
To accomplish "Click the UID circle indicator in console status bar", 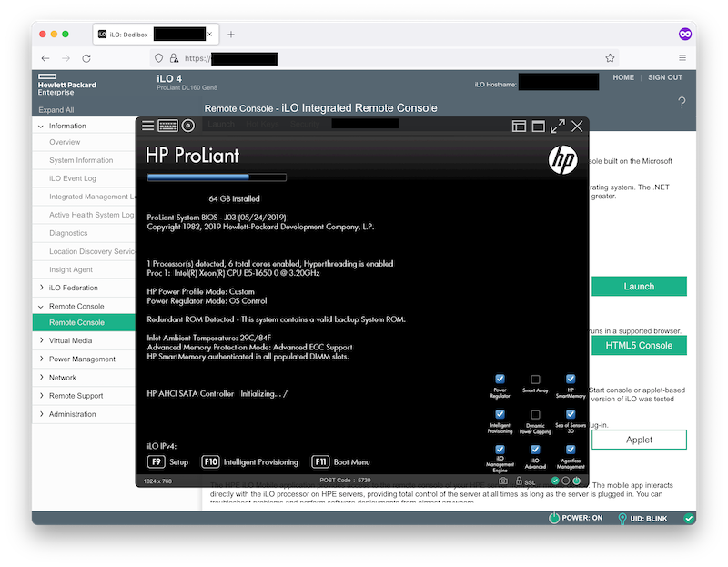I will click(x=565, y=481).
